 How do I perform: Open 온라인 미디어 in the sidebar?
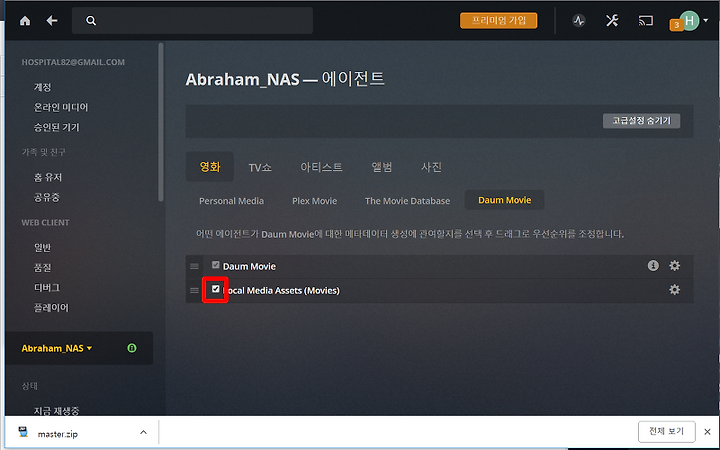[61, 107]
